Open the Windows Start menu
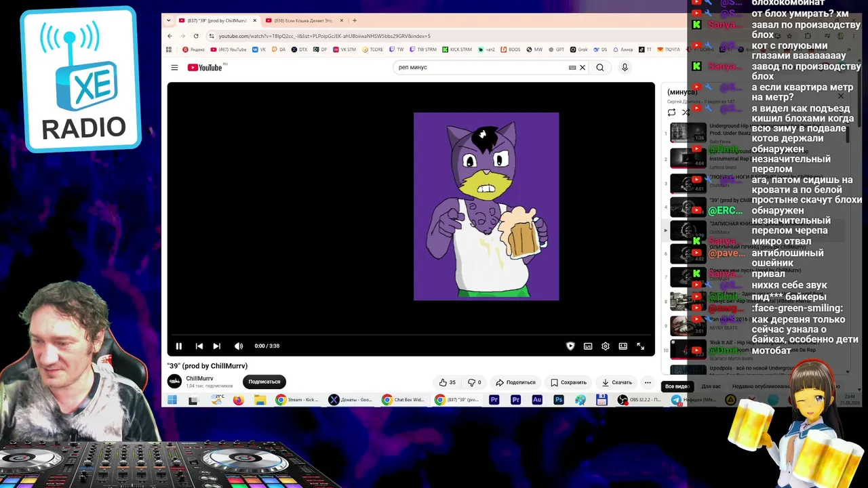The width and height of the screenshot is (868, 488). point(172,400)
